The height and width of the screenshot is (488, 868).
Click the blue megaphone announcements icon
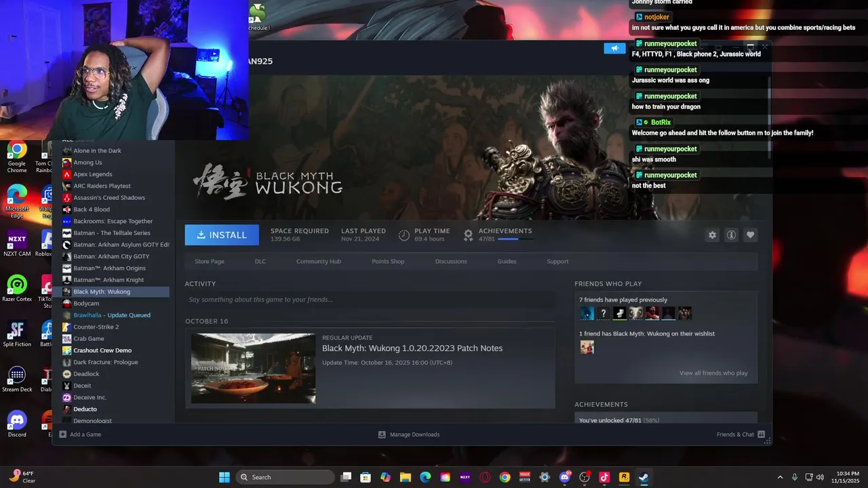(x=614, y=48)
